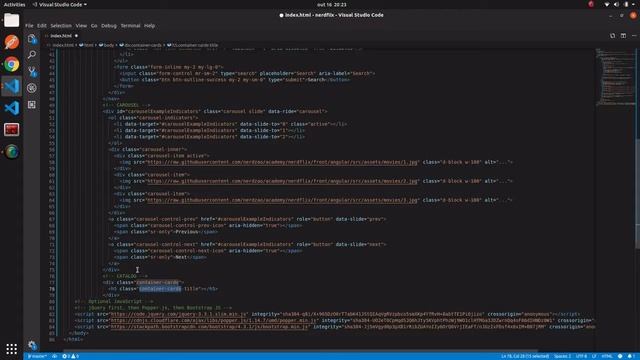The width and height of the screenshot is (640, 360).
Task: Click the errors and warnings indicator
Action: click(x=70, y=356)
